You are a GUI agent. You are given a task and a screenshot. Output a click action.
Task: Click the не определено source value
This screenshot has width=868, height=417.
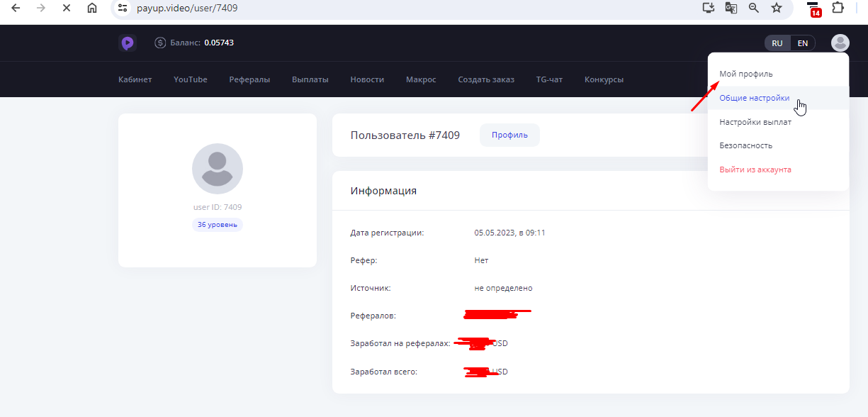tap(503, 288)
